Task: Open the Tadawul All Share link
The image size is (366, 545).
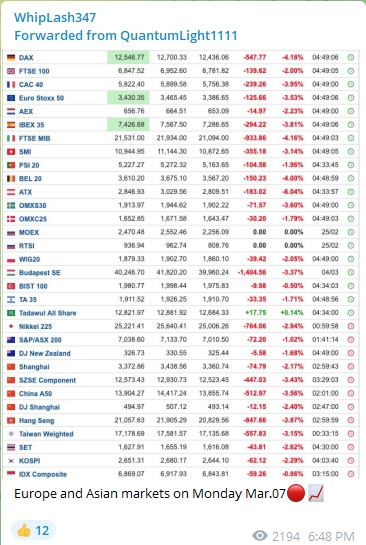Action: pos(48,313)
